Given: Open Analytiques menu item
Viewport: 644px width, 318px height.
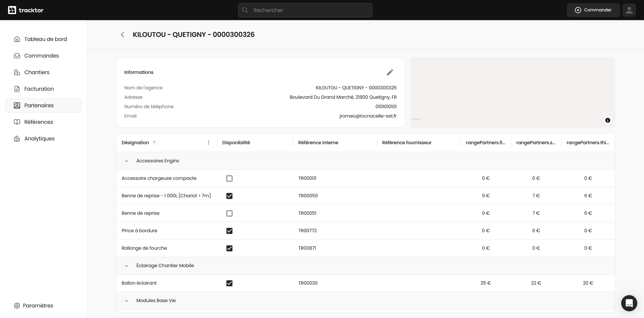Looking at the screenshot, I should [x=44, y=138].
